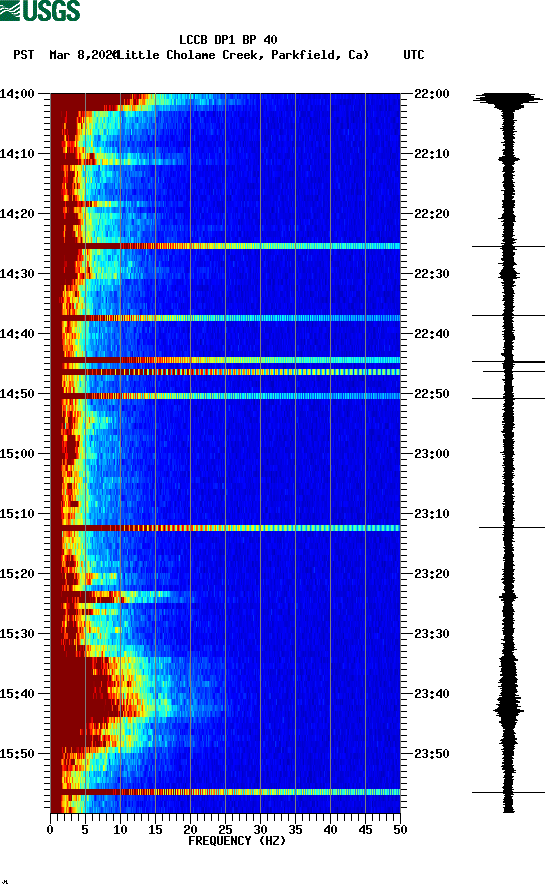
Task: Click the 30 Hz frequency axis label
Action: pos(260,830)
